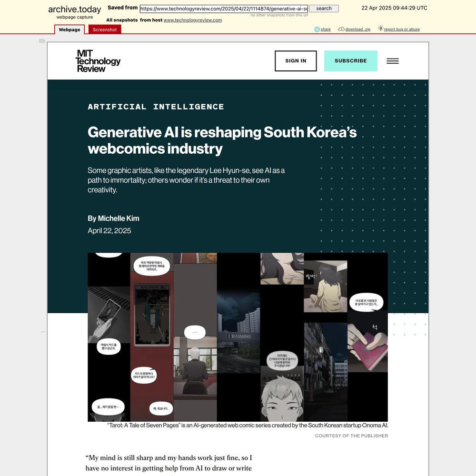Focus the saved-from URL input field
The height and width of the screenshot is (476, 476).
[x=224, y=9]
